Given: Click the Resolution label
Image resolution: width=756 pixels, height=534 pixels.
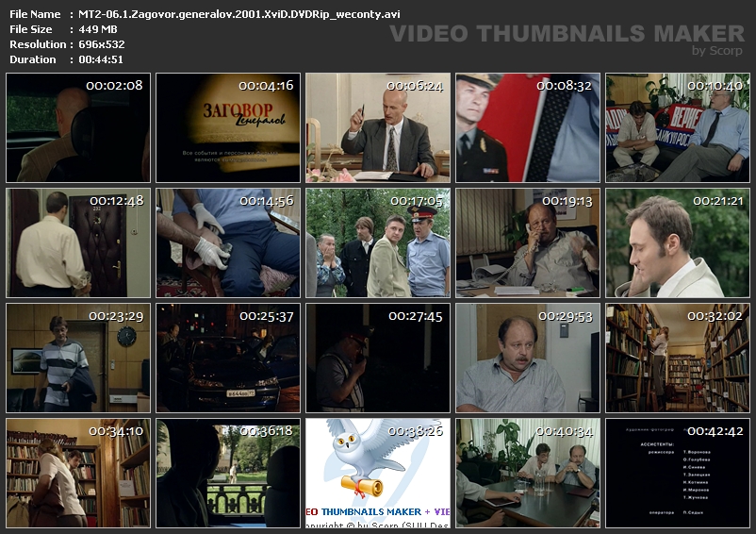Looking at the screenshot, I should click(x=38, y=44).
